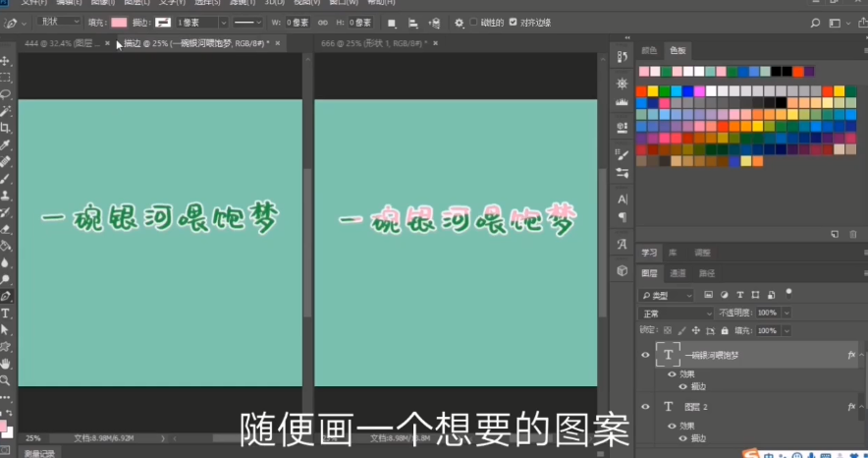Select the Paint Bucket tool
Viewport: 868px width, 458px height.
click(x=6, y=246)
